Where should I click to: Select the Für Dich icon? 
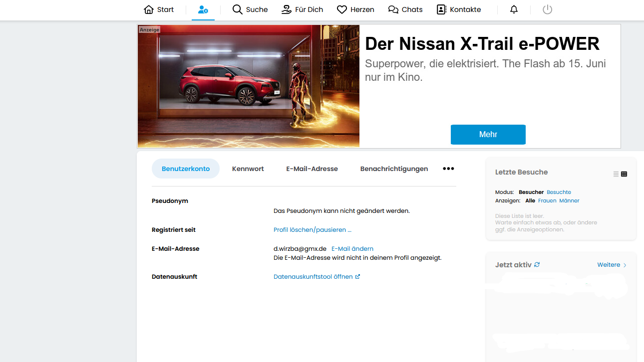[286, 9]
